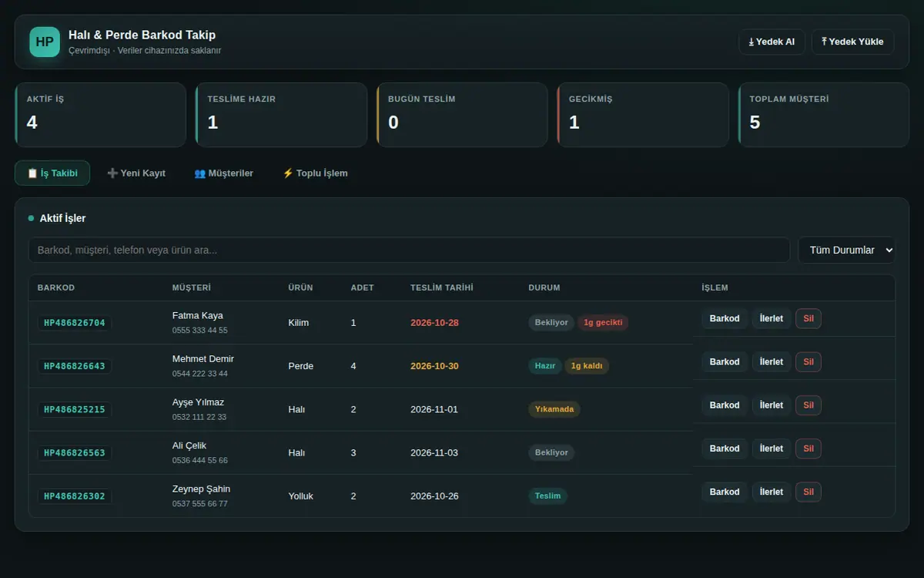
Task: Click the "Teslim" status badge
Action: point(547,496)
